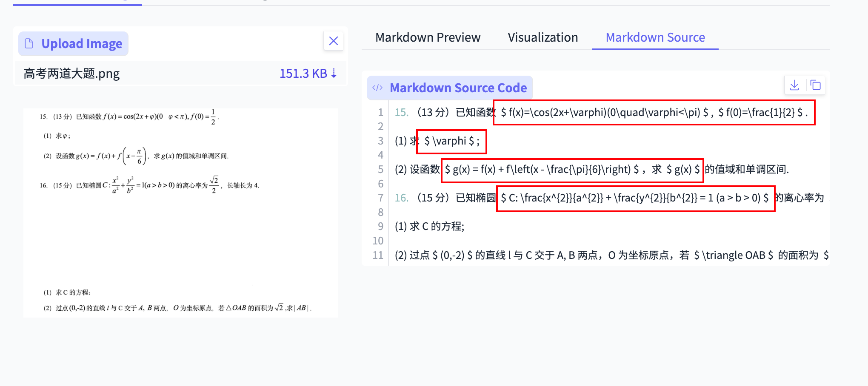The width and height of the screenshot is (868, 386).
Task: Select the Markdown Source tab
Action: coord(655,37)
